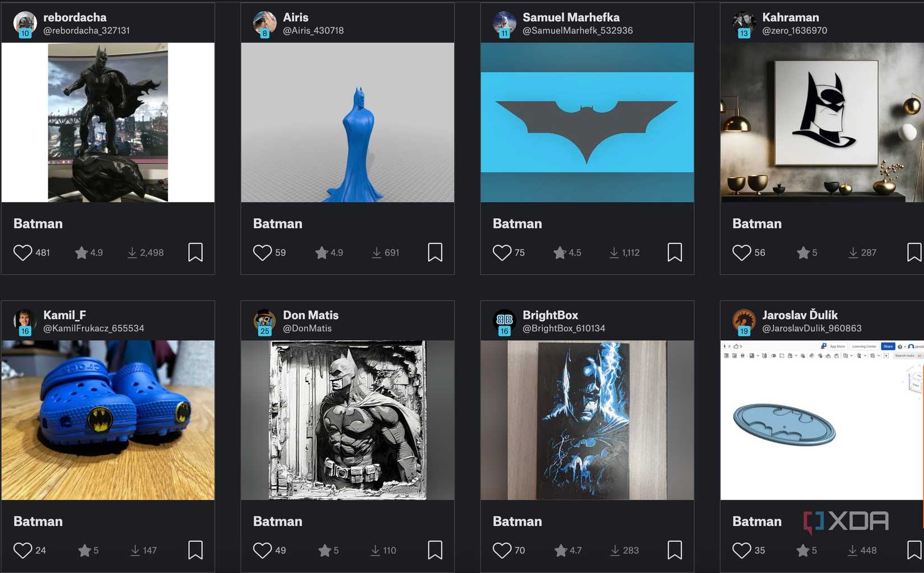Bookmark BrightBox's Batman model
The height and width of the screenshot is (573, 924).
(675, 550)
